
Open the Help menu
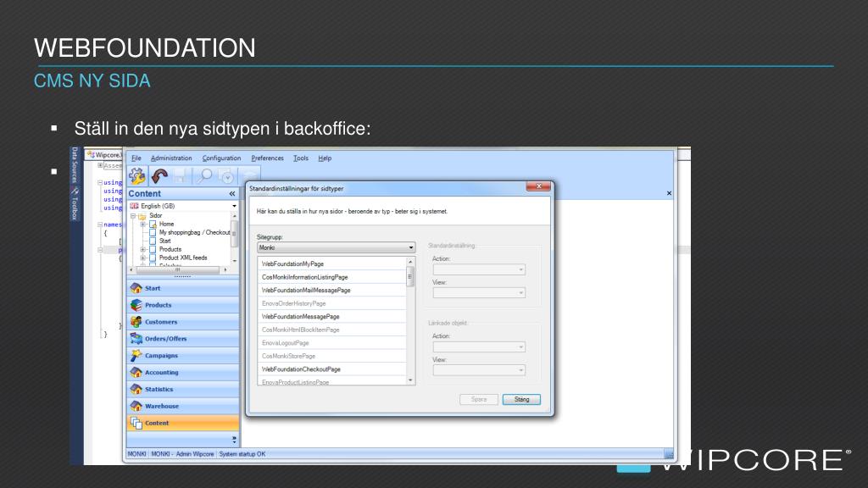325,158
